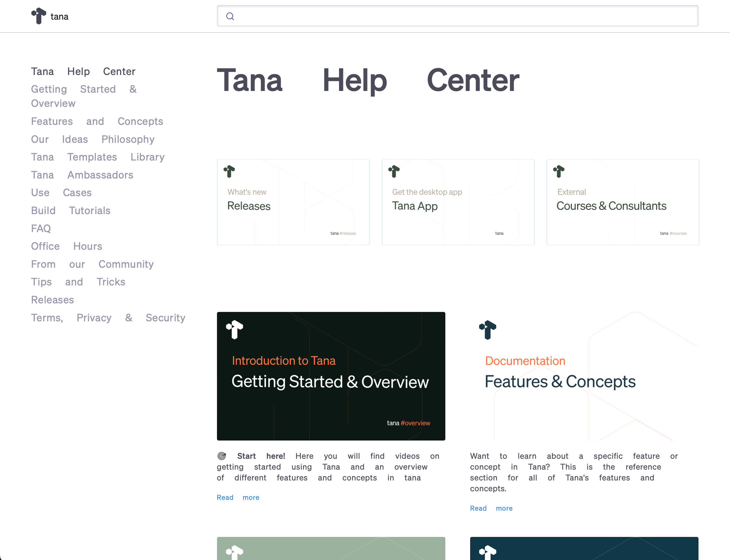This screenshot has height=560, width=731.
Task: Click Read more under Getting Started
Action: (238, 498)
